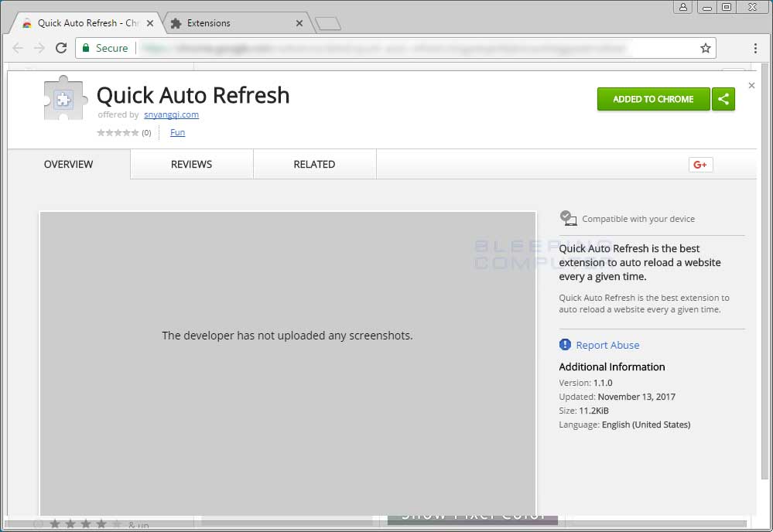Click the Additional Information heading
773x532 pixels.
click(x=612, y=367)
